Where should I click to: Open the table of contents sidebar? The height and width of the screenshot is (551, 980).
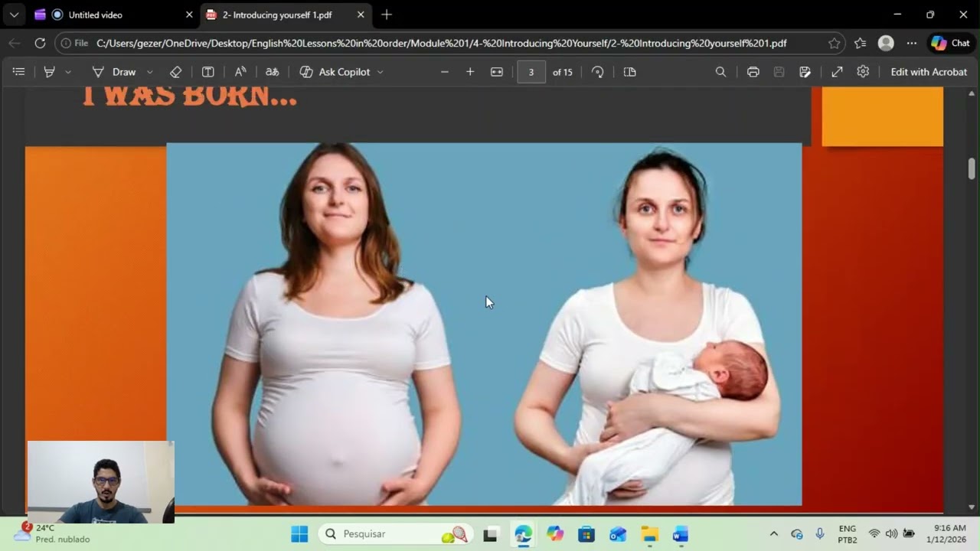pos(19,72)
